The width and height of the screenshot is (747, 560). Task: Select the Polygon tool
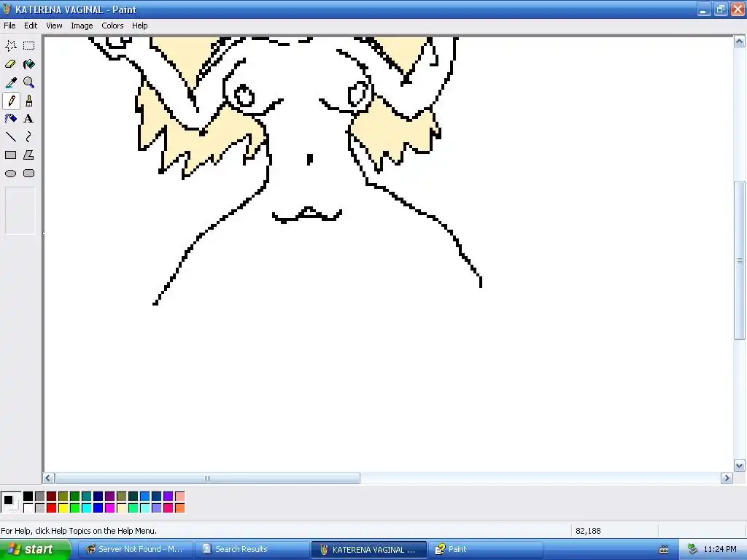point(29,155)
